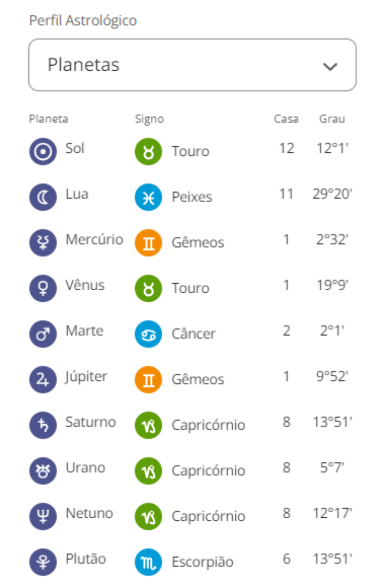Select the Urano planet symbol

(43, 470)
